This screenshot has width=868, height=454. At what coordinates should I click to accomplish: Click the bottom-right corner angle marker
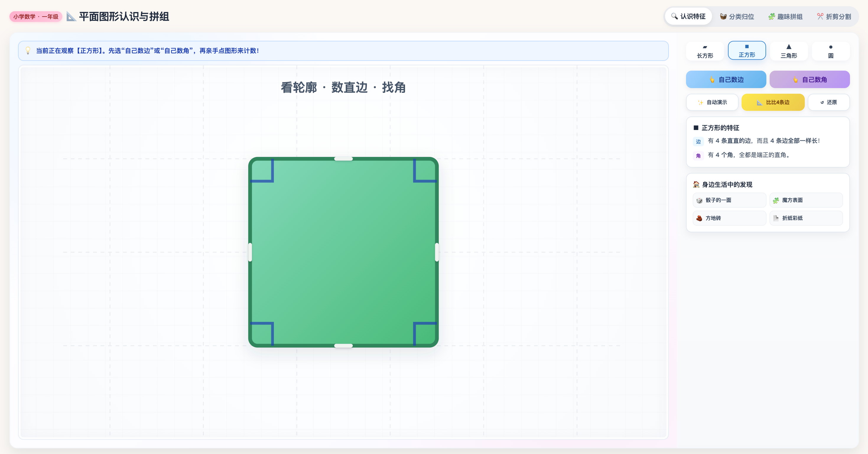point(425,334)
